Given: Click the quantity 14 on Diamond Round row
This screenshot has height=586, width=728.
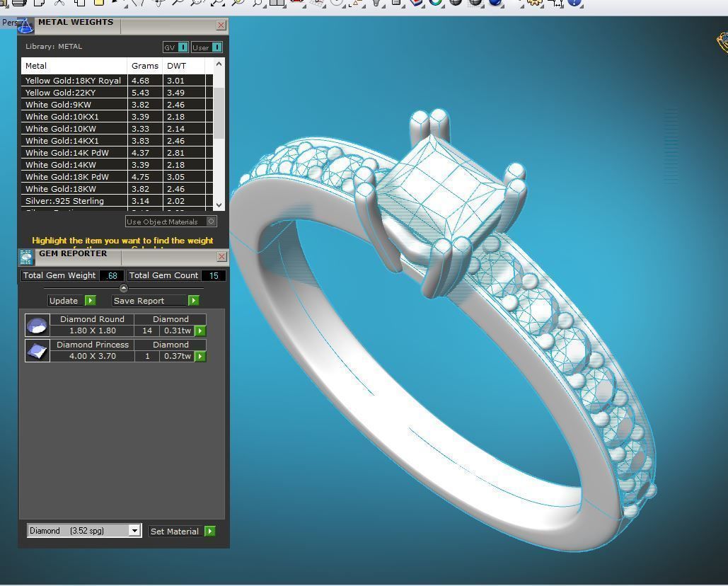Looking at the screenshot, I should pyautogui.click(x=147, y=331).
